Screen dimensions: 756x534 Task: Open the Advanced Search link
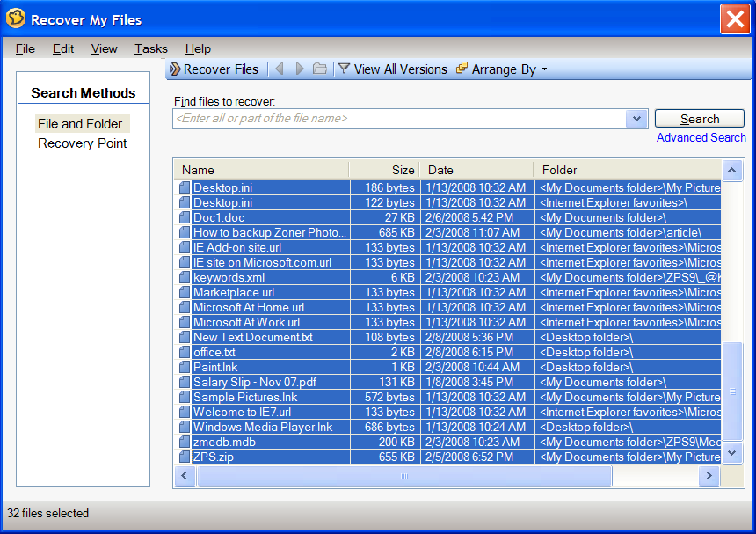point(701,137)
